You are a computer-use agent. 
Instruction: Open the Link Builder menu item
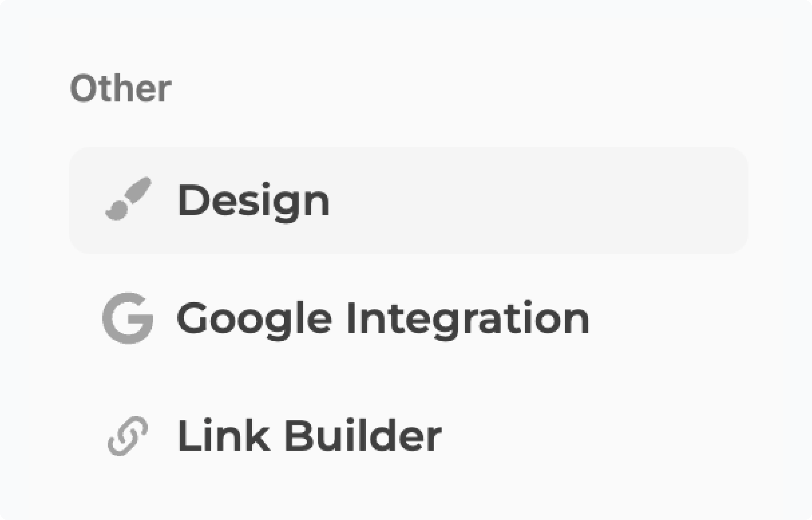tap(310, 436)
